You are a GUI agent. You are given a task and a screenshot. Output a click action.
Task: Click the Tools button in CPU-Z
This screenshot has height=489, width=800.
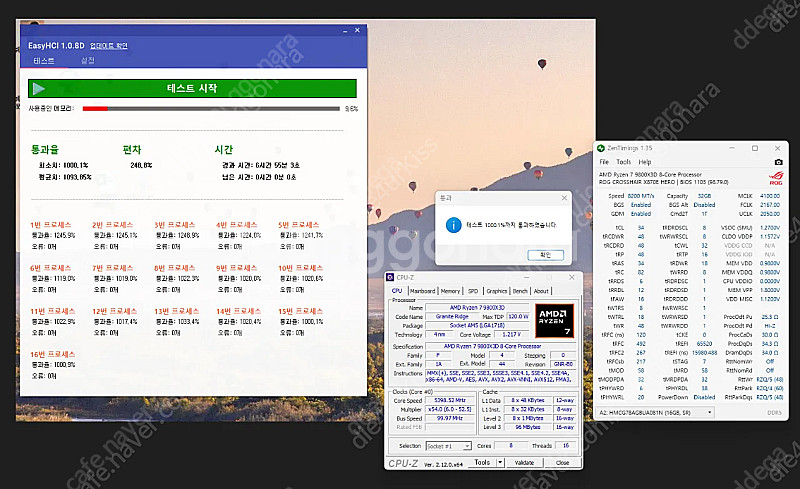[x=482, y=462]
